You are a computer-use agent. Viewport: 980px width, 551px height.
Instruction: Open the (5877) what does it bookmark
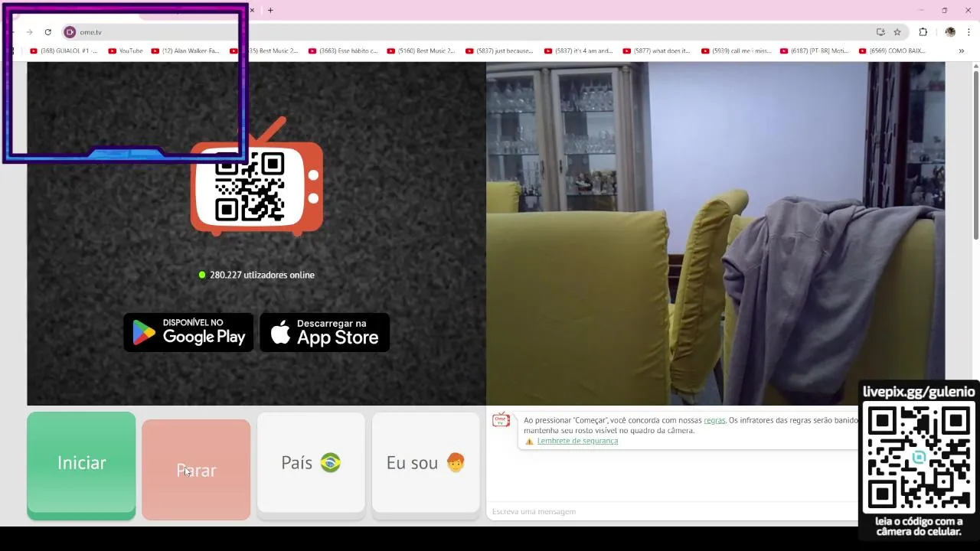coord(658,51)
